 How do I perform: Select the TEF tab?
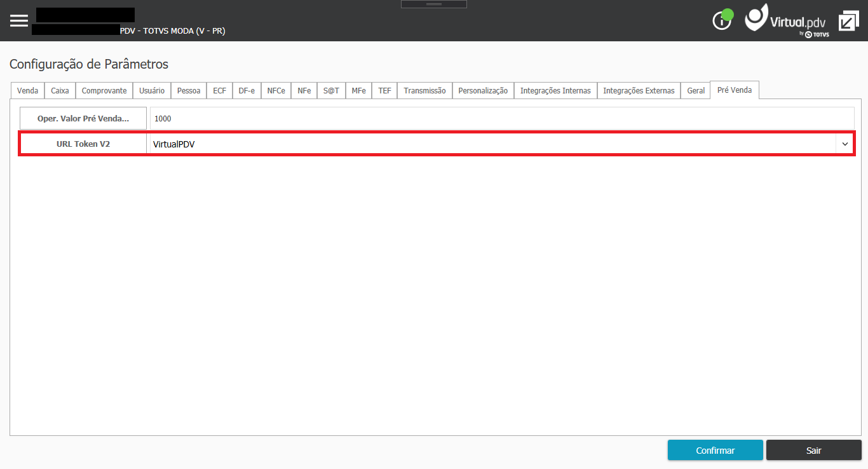[385, 91]
